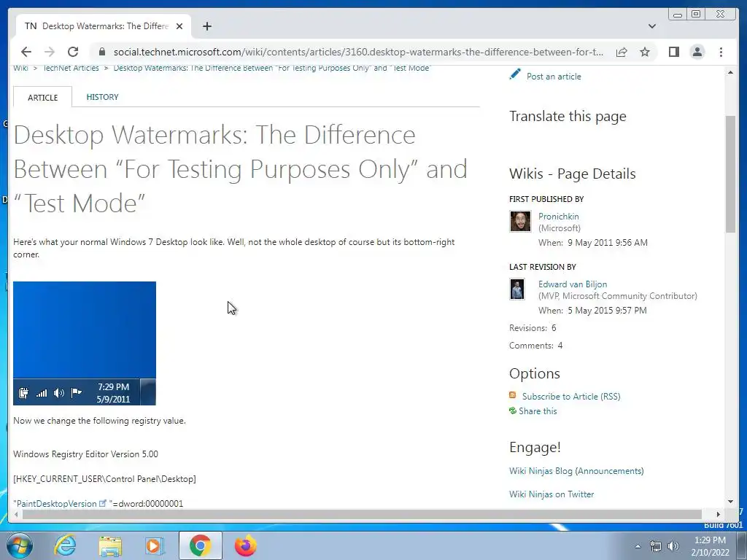The image size is (747, 560).
Task: Share this page via address bar icon
Action: [622, 52]
